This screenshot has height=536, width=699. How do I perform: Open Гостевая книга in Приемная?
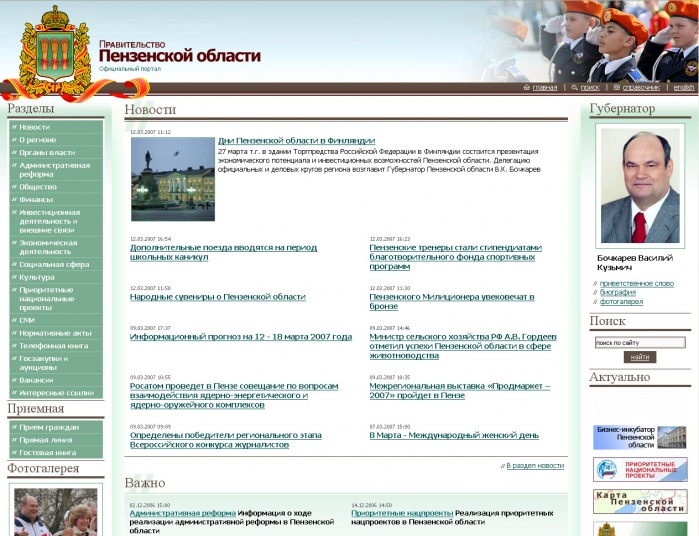click(x=56, y=452)
